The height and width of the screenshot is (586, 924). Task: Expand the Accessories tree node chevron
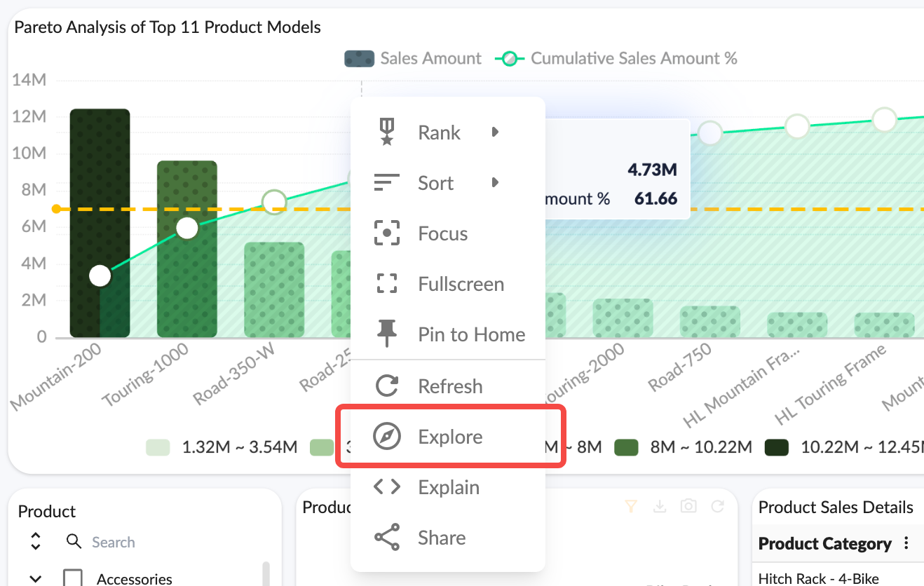coord(36,578)
